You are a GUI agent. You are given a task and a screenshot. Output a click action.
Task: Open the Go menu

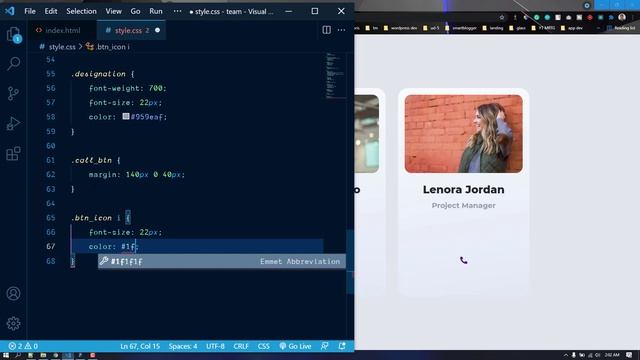(135, 11)
